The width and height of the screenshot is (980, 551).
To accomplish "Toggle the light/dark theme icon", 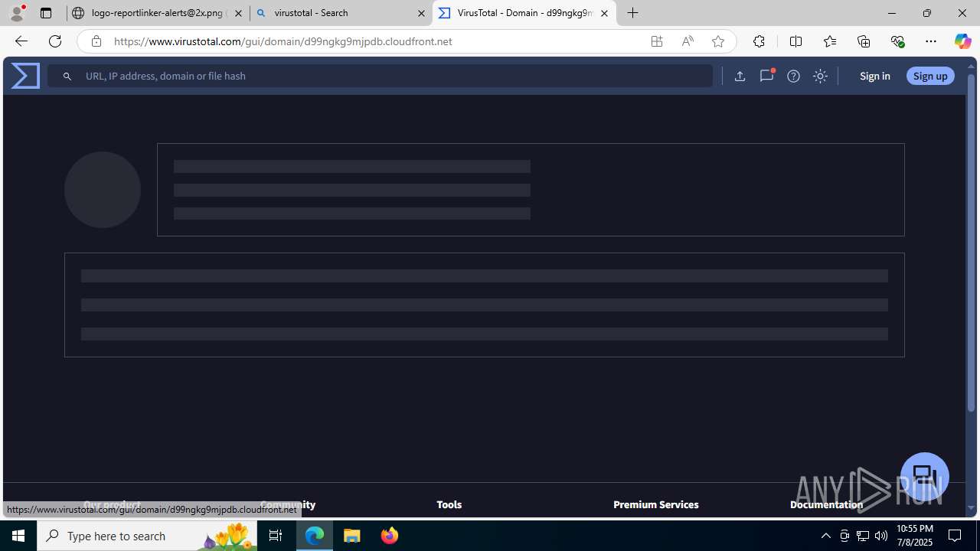I will pyautogui.click(x=820, y=76).
